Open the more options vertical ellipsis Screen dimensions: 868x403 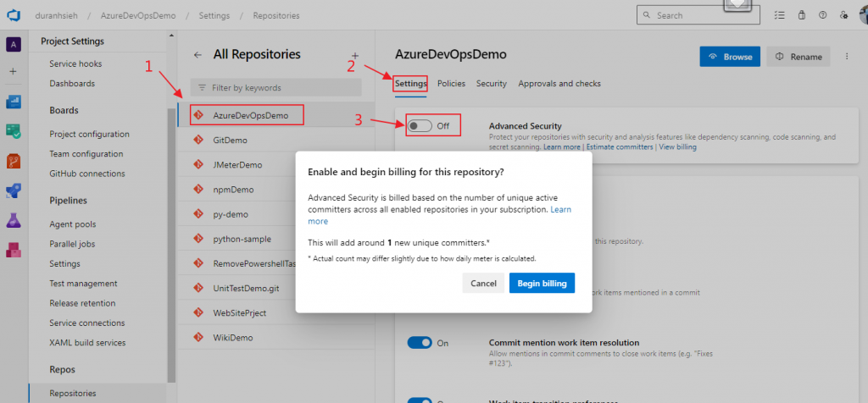847,57
